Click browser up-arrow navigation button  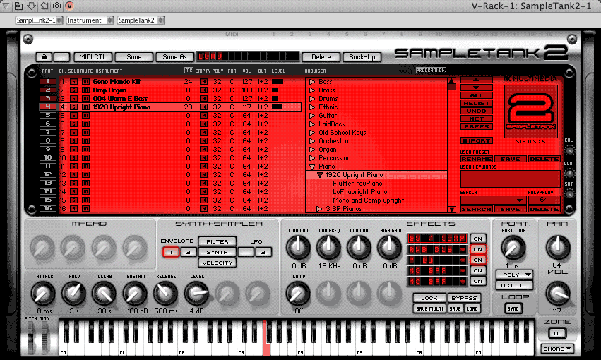point(476,79)
